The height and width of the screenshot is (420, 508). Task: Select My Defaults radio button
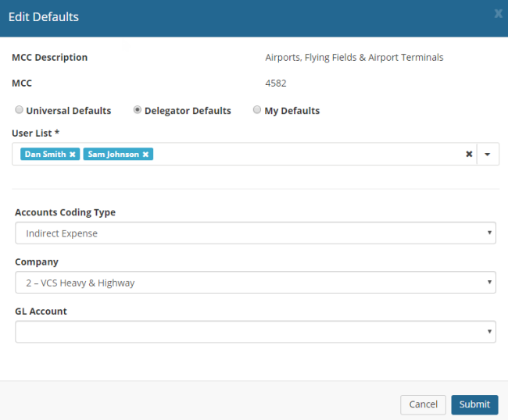(257, 110)
